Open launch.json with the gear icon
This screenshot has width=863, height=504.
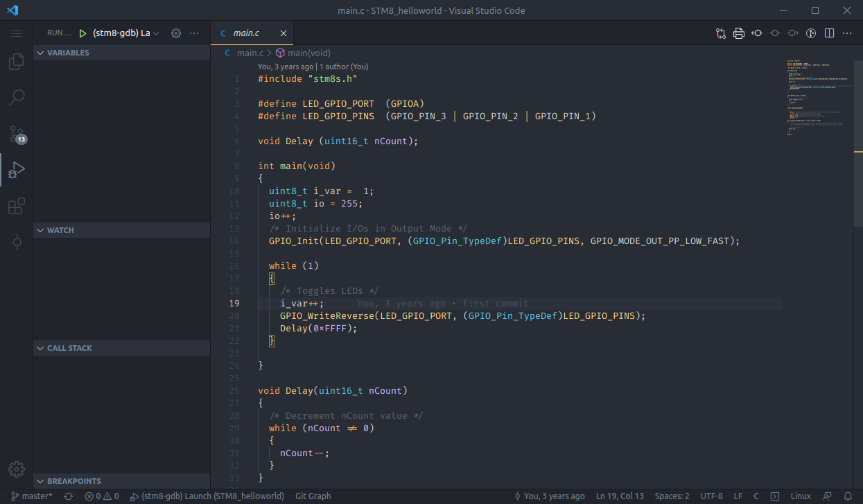[x=176, y=33]
